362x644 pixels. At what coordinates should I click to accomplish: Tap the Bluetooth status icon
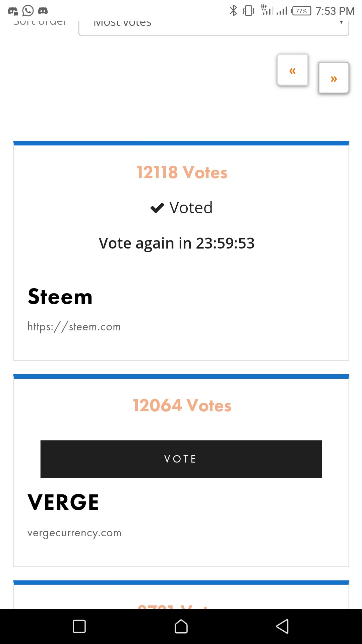coord(233,11)
